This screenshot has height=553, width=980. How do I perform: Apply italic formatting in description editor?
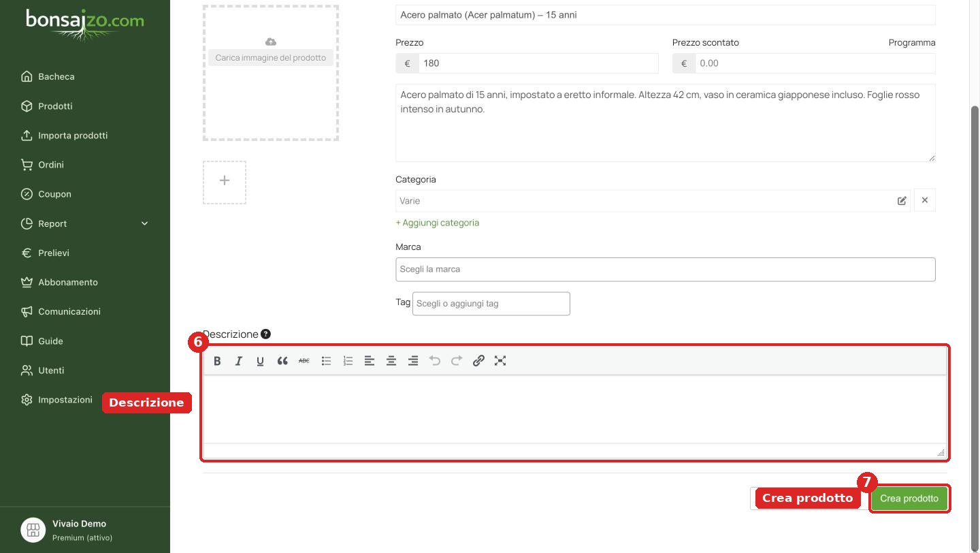[x=239, y=361]
